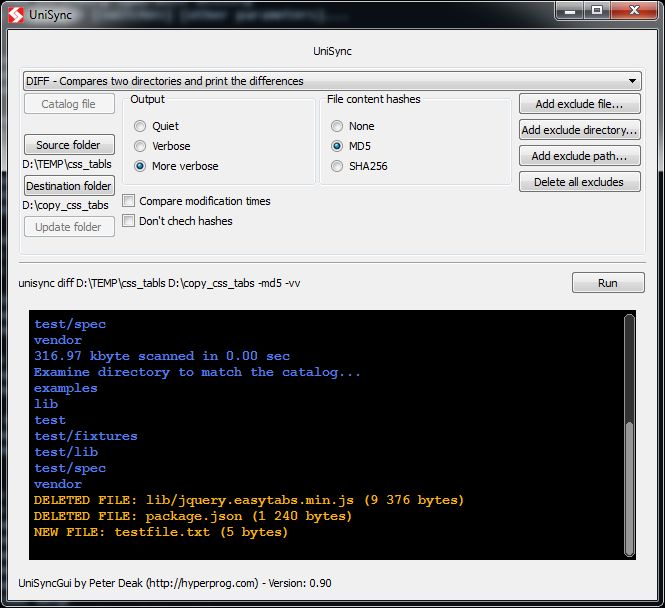The width and height of the screenshot is (665, 608).
Task: Click the UniSync app icon in title bar
Action: (16, 15)
